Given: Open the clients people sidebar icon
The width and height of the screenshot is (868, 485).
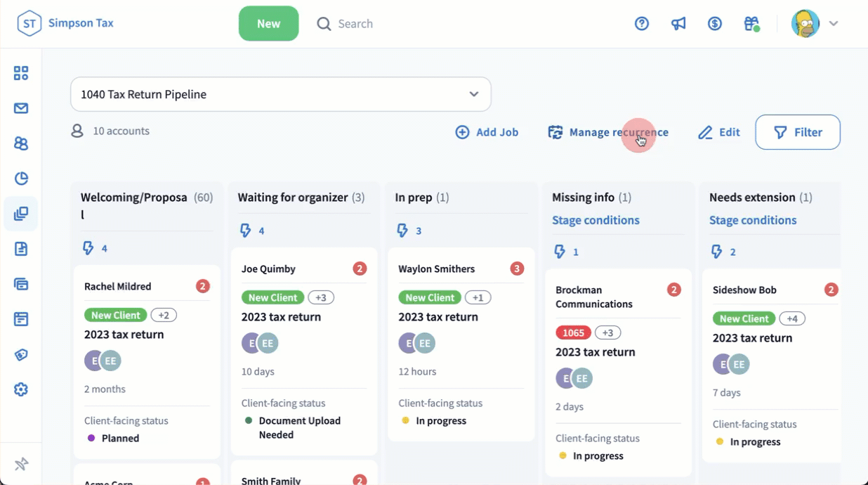Looking at the screenshot, I should point(21,143).
